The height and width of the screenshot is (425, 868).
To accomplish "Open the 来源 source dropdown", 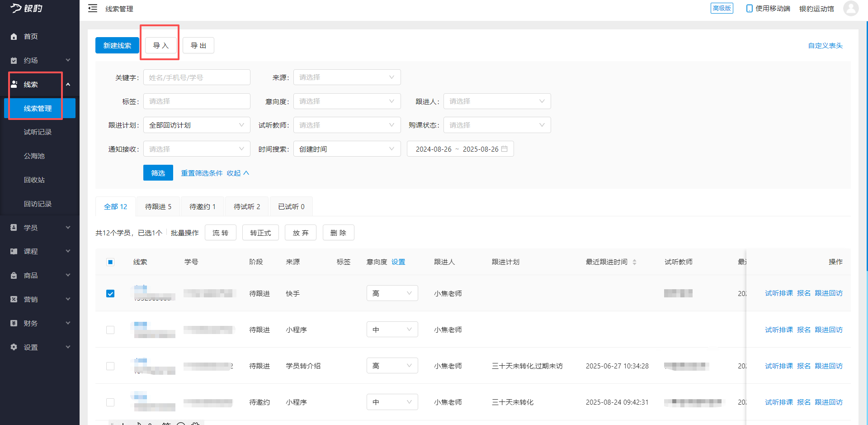I will (347, 77).
